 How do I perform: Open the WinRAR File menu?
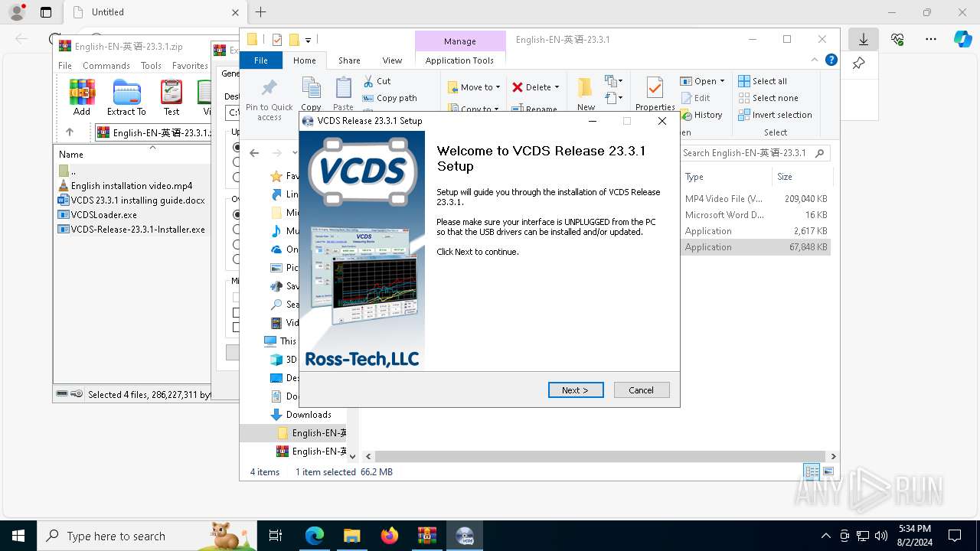coord(65,66)
